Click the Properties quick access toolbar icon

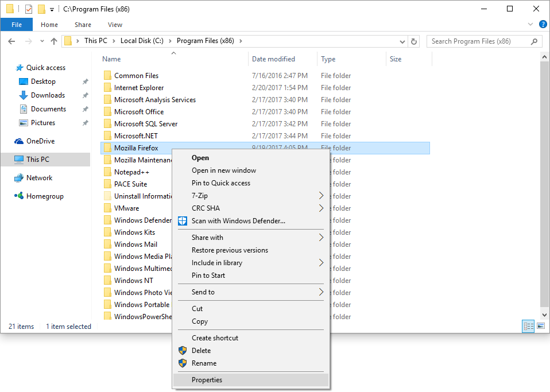[29, 9]
